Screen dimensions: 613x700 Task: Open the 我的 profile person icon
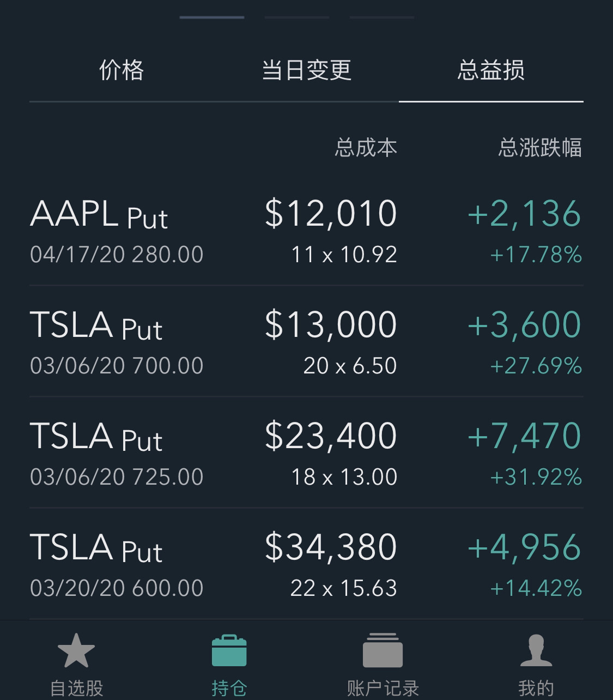[x=536, y=650]
